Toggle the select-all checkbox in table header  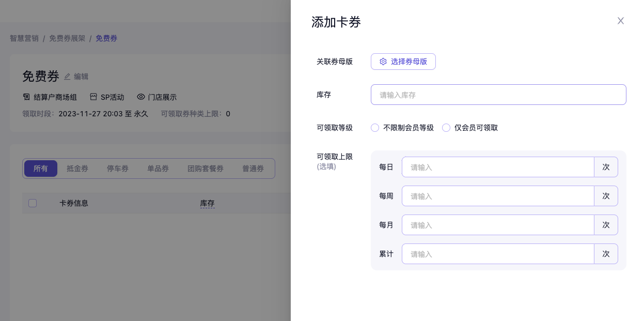pos(33,203)
